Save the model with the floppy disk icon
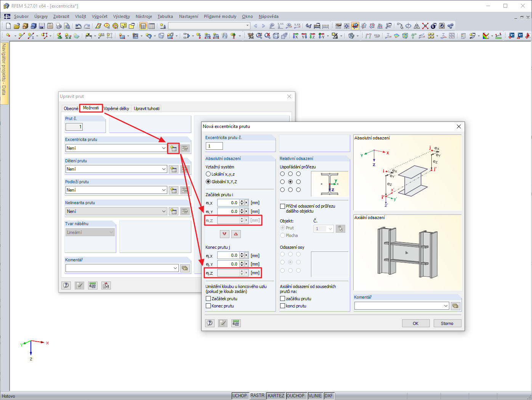Screen dimensions: 532x400 42,26
